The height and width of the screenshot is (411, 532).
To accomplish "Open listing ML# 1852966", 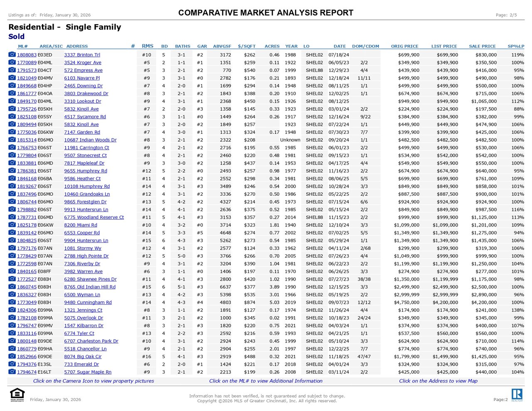I will click(x=27, y=357).
